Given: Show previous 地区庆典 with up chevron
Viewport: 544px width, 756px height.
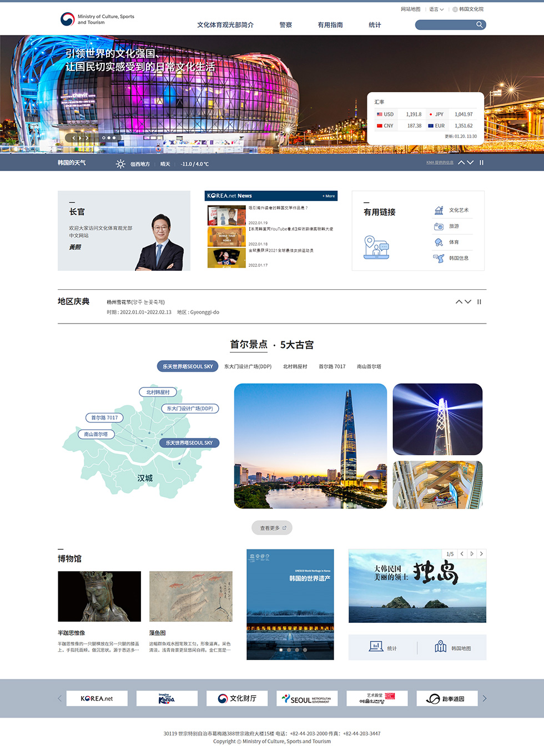Looking at the screenshot, I should 459,302.
